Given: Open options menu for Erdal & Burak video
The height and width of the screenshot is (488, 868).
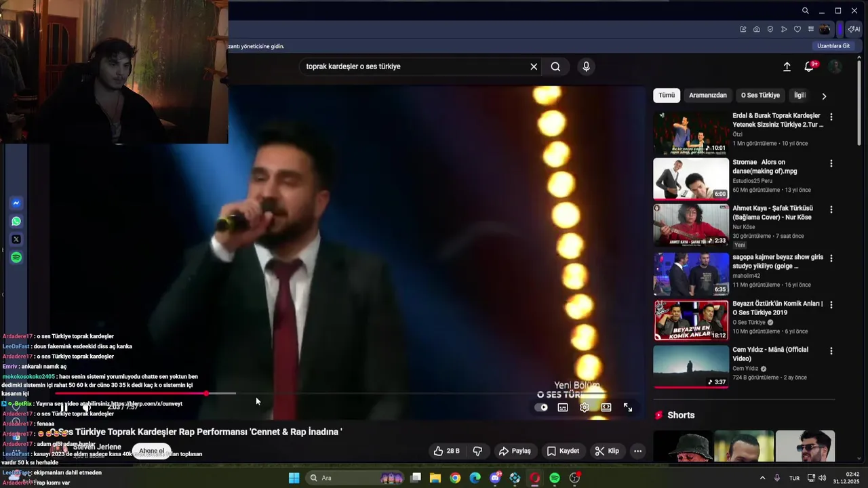Looking at the screenshot, I should (x=831, y=117).
